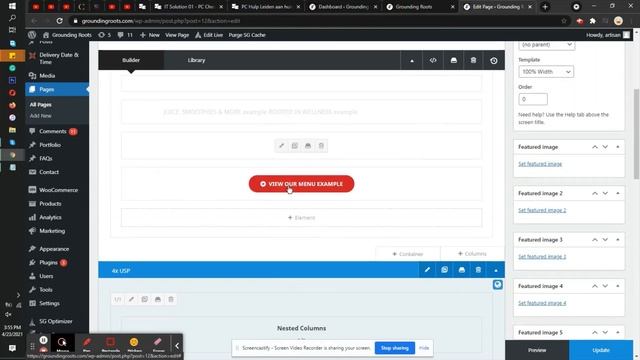Hide the Screencastify sharing notification
This screenshot has width=640, height=360.
coord(424,348)
